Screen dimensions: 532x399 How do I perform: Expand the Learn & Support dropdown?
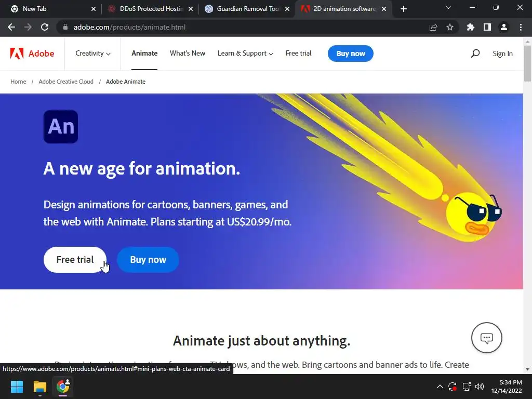tap(245, 54)
